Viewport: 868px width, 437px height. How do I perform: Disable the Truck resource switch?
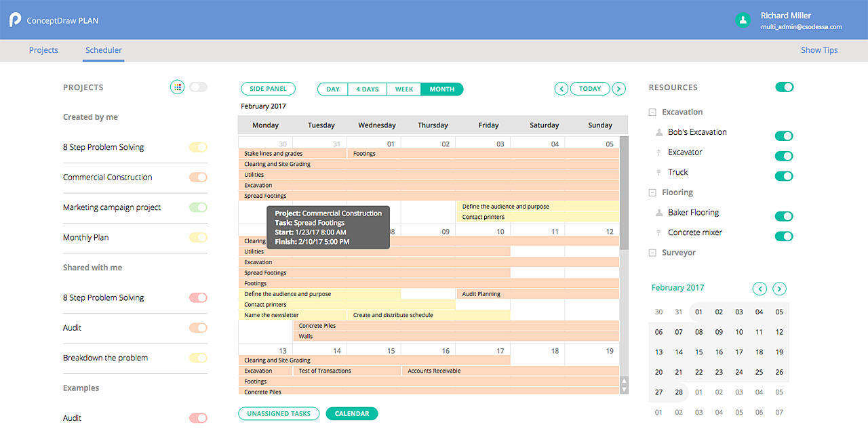pyautogui.click(x=784, y=176)
